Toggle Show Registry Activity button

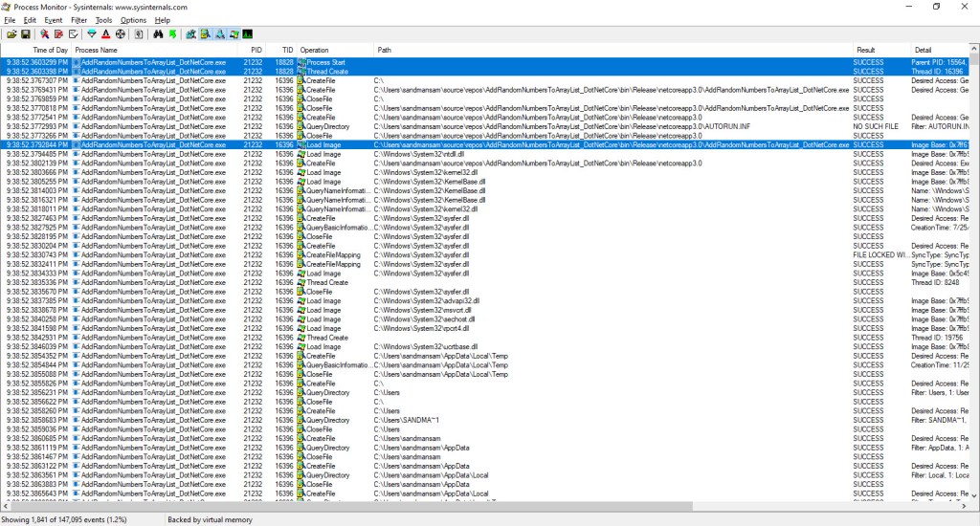[x=192, y=33]
